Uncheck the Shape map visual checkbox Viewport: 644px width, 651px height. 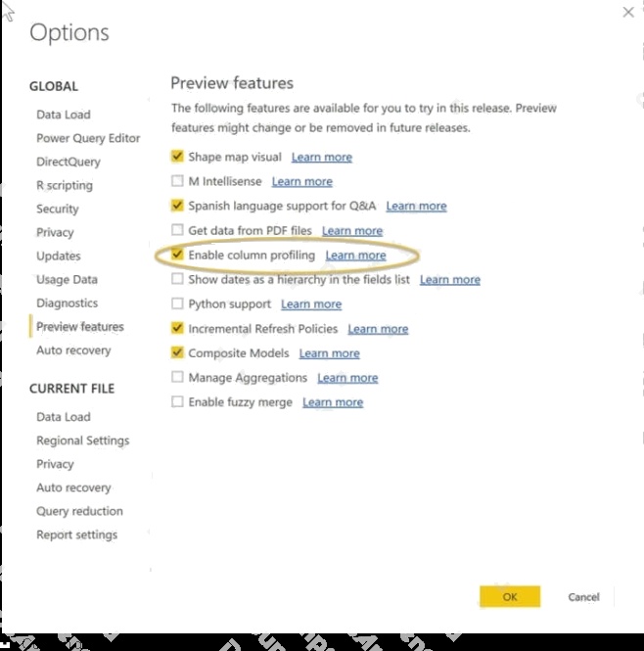click(x=177, y=157)
